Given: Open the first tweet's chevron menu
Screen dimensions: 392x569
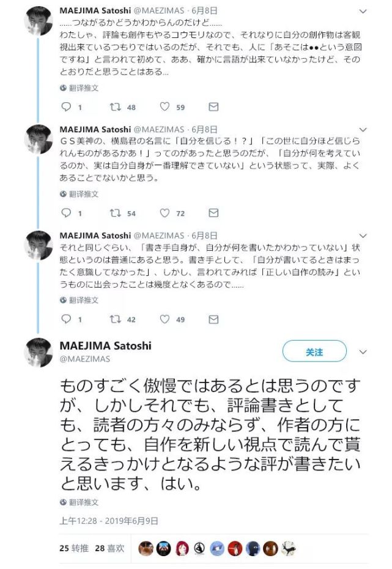Looking at the screenshot, I should tap(363, 11).
